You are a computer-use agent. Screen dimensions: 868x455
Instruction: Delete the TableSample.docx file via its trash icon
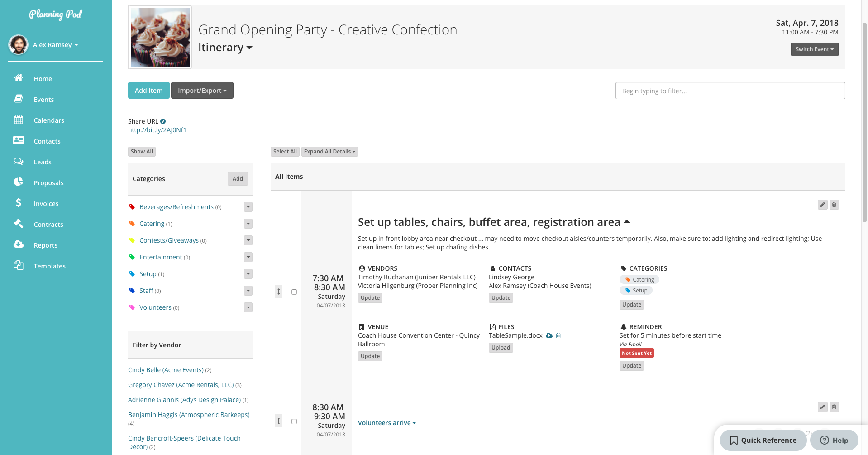[558, 335]
